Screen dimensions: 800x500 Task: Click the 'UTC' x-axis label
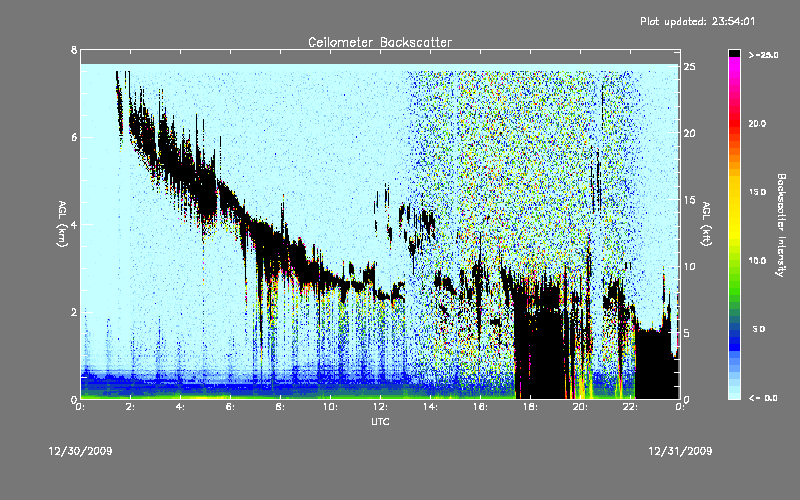[380, 421]
